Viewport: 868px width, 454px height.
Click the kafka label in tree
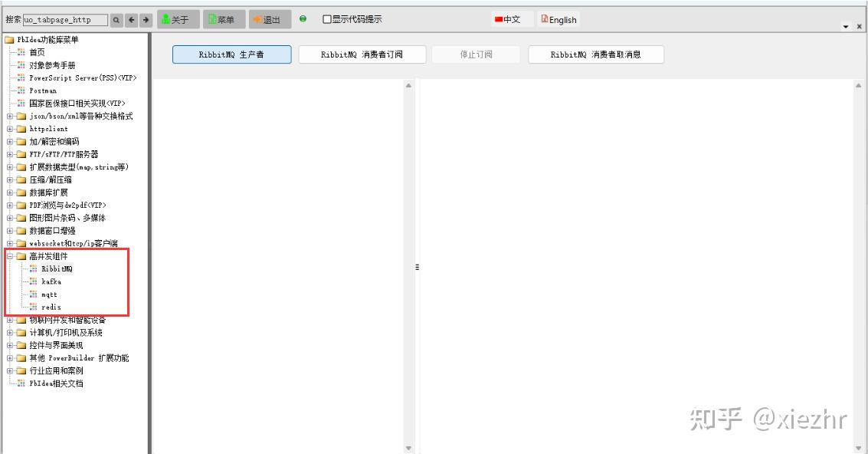point(51,281)
